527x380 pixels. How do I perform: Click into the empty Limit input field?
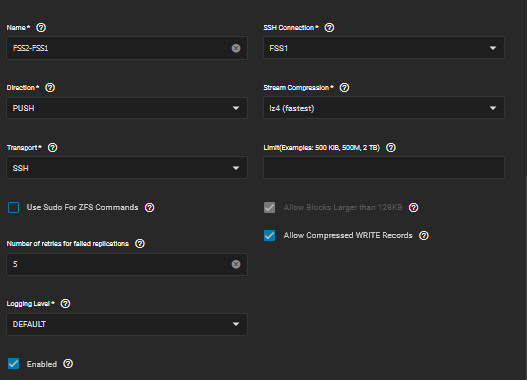point(384,168)
